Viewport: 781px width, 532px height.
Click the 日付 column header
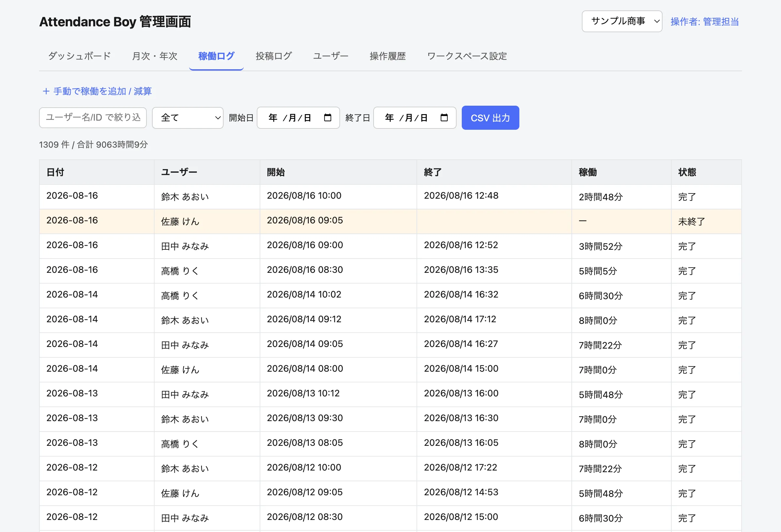[x=96, y=172]
